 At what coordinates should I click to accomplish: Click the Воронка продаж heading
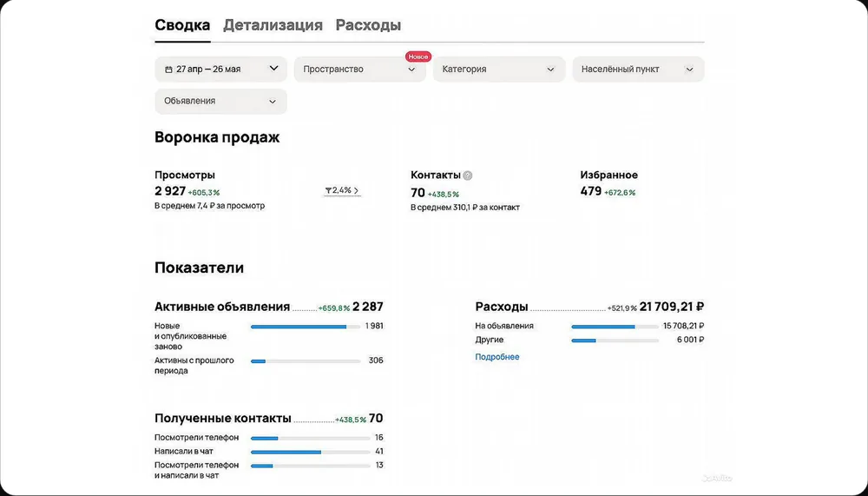click(x=217, y=137)
